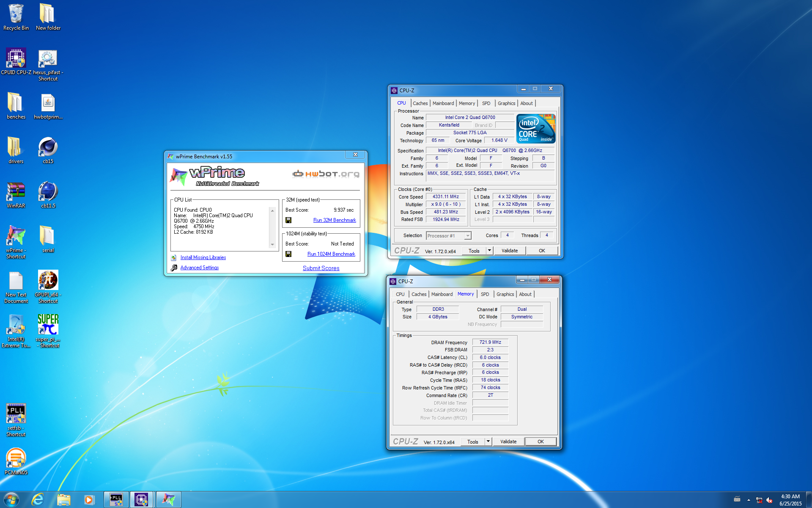Expand Tools dropdown arrow in lower CPU-Z
The width and height of the screenshot is (812, 508).
coord(488,442)
